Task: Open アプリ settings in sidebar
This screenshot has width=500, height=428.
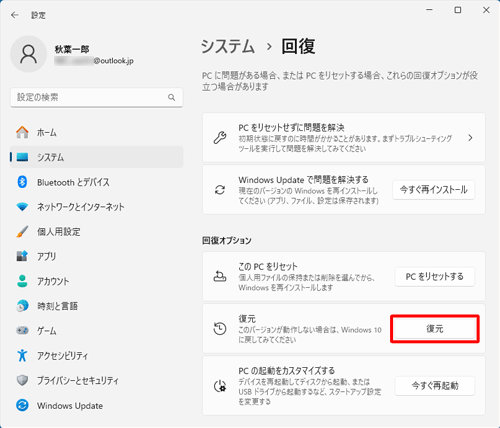Action: click(x=97, y=256)
